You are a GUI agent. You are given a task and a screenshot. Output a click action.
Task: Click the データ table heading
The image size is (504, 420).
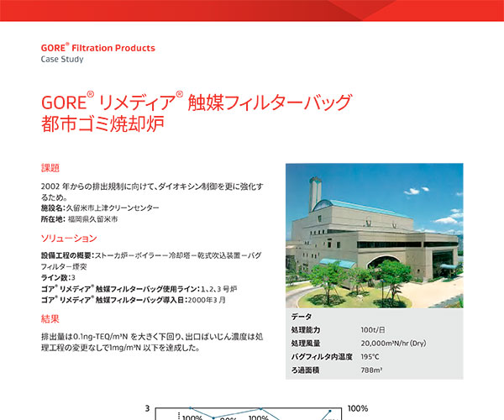pyautogui.click(x=302, y=317)
